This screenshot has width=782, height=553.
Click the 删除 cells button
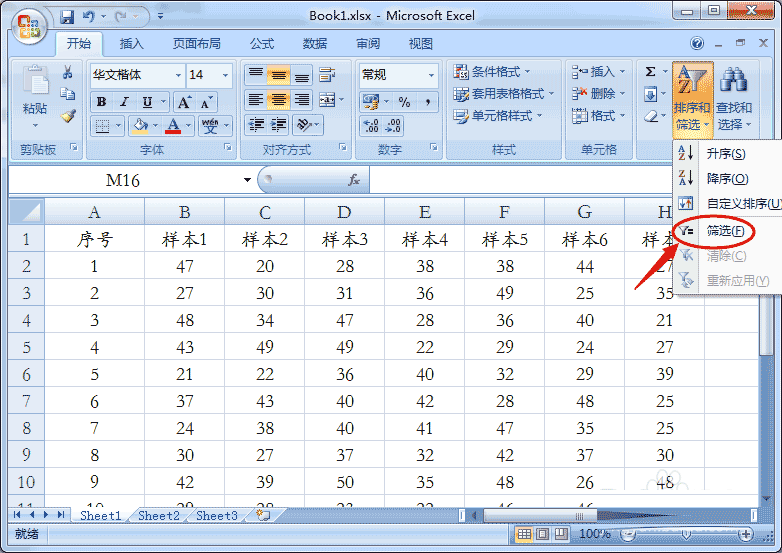(597, 94)
